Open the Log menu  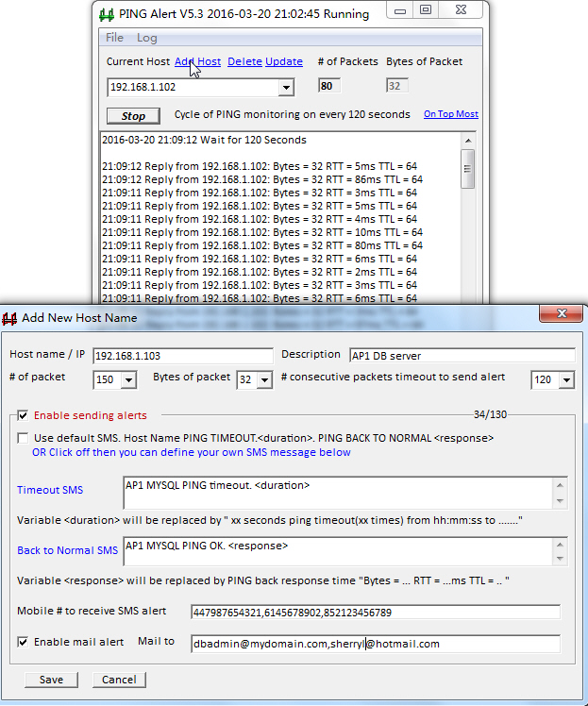tap(147, 38)
